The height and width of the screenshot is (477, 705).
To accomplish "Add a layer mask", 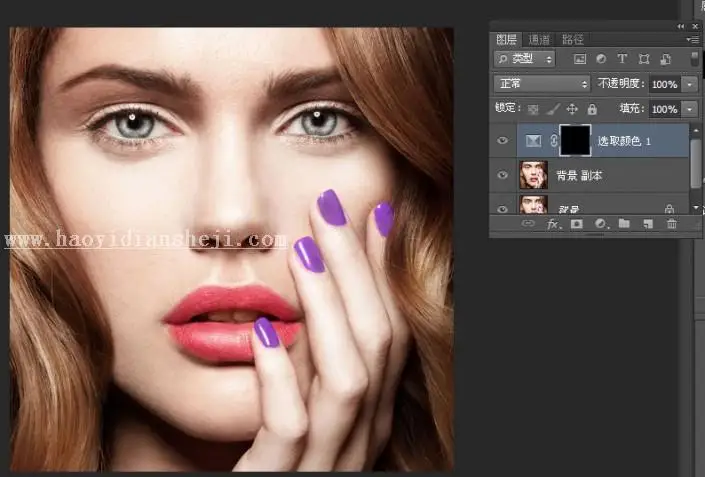I will 576,224.
